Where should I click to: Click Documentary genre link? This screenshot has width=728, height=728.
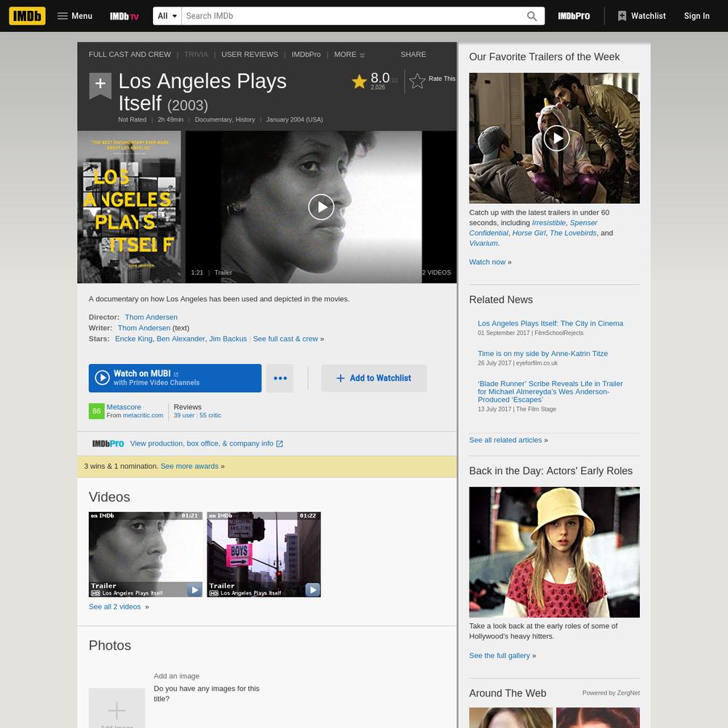[x=213, y=120]
